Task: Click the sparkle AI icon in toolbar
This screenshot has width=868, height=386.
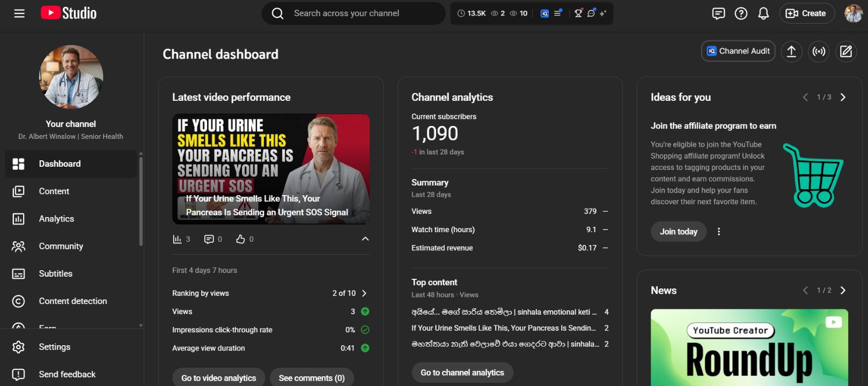Action: [x=603, y=13]
